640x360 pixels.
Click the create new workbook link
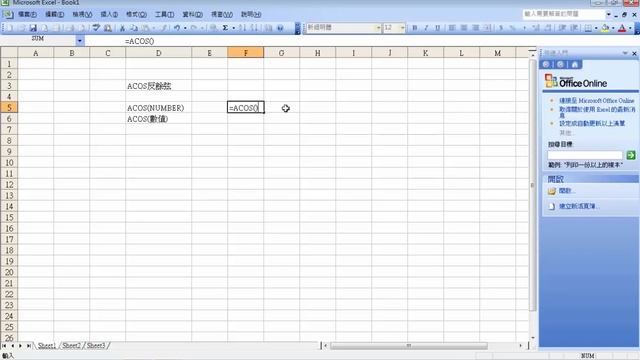click(579, 206)
